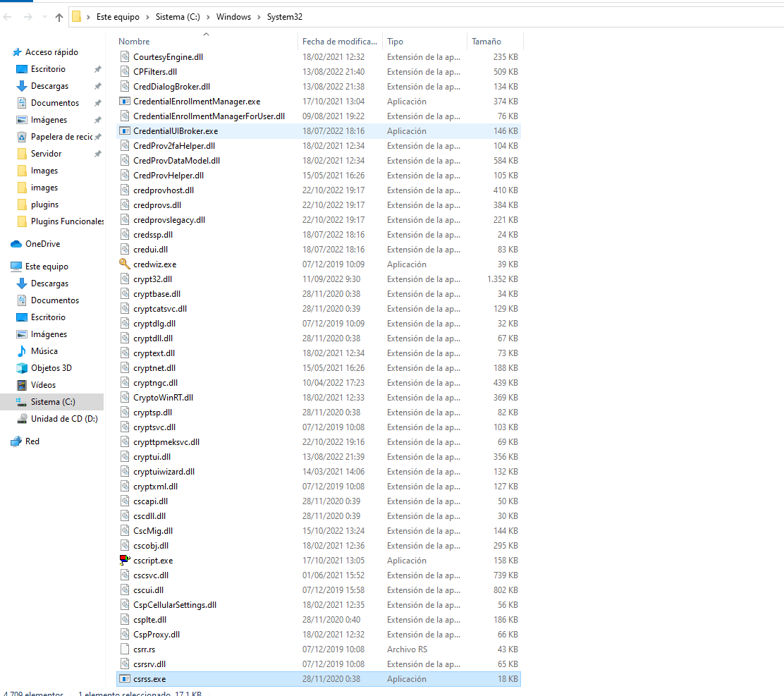
Task: Select Este equipo computer icon
Action: click(16, 267)
